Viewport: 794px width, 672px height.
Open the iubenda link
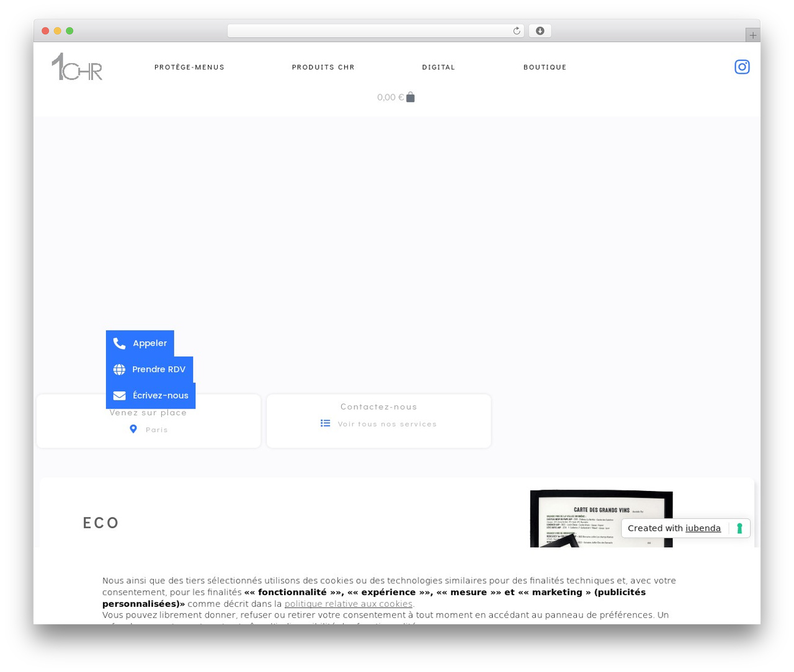point(703,528)
